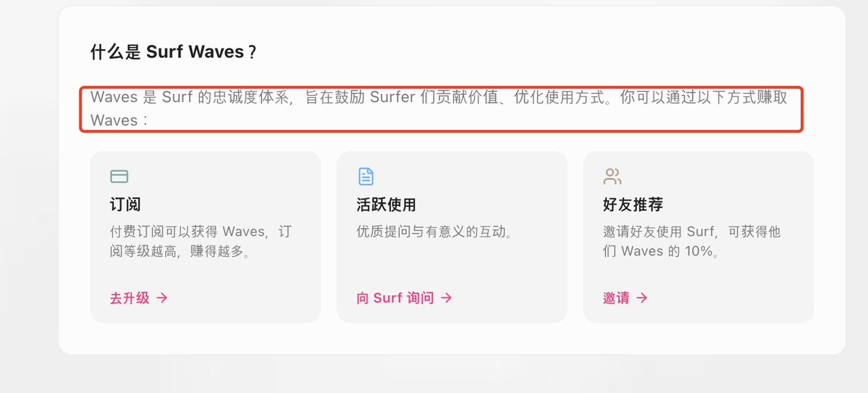Image resolution: width=868 pixels, height=393 pixels.
Task: Open the 邀请 invite link
Action: coord(616,297)
